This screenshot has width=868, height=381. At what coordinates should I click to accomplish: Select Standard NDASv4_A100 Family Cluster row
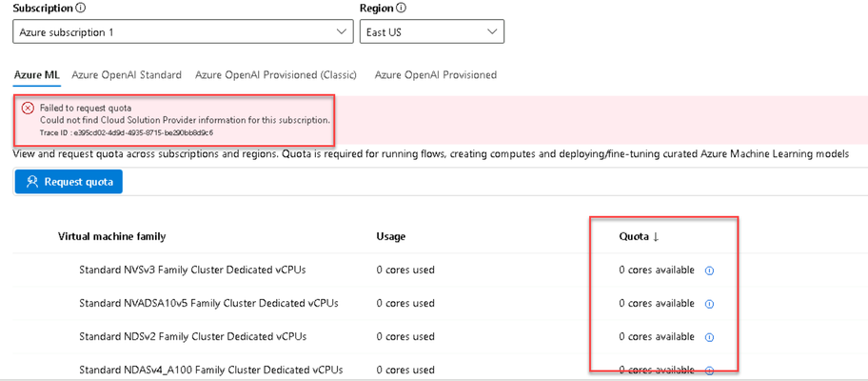(440, 369)
